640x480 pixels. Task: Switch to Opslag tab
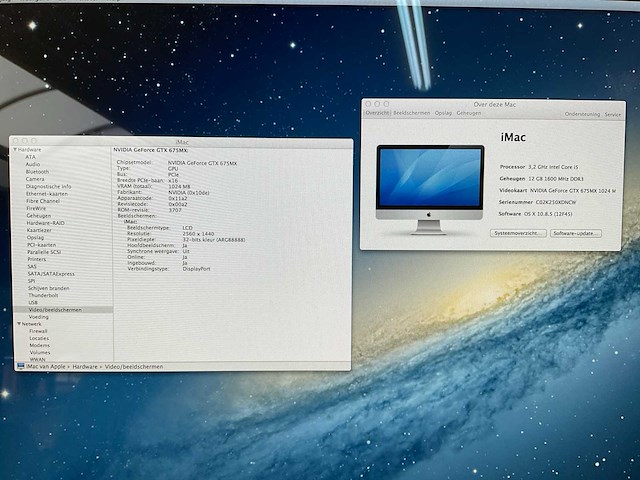coord(443,113)
